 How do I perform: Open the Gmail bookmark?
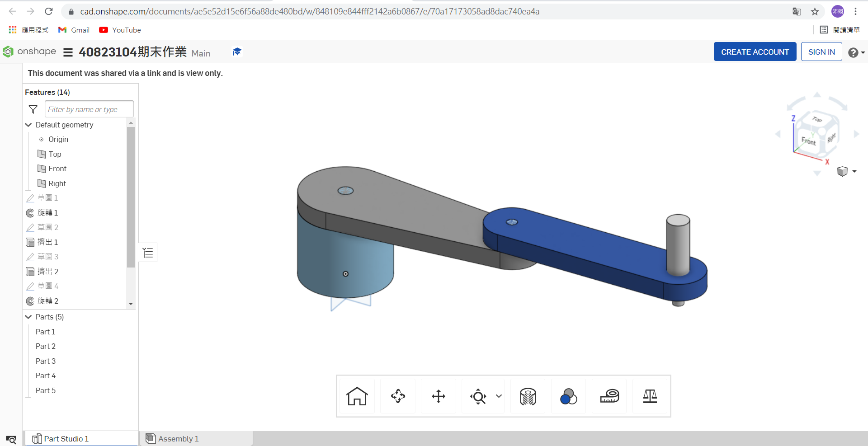(x=74, y=30)
